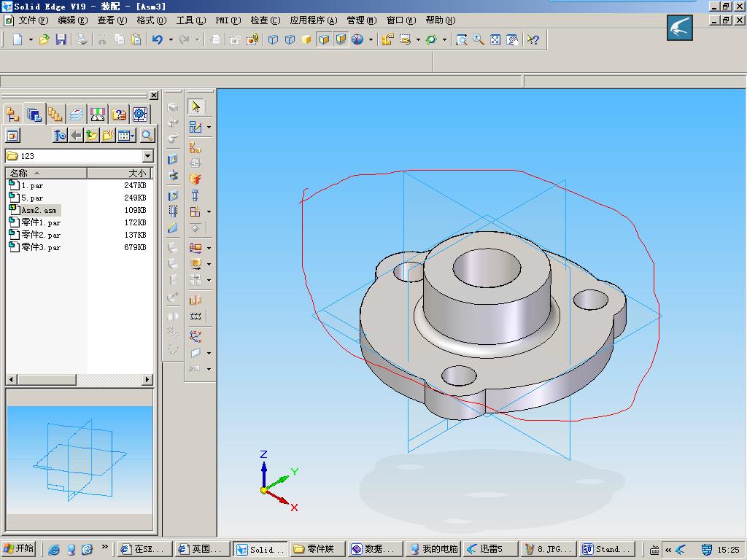Click the file list horizontal scrollbar right arrow
This screenshot has width=747, height=560.
pos(147,379)
